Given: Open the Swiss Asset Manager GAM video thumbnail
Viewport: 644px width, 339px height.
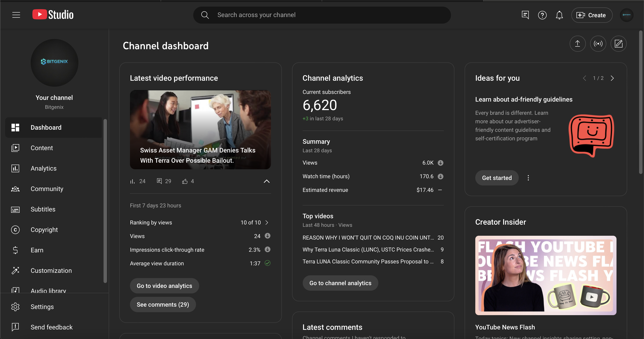Looking at the screenshot, I should [200, 130].
